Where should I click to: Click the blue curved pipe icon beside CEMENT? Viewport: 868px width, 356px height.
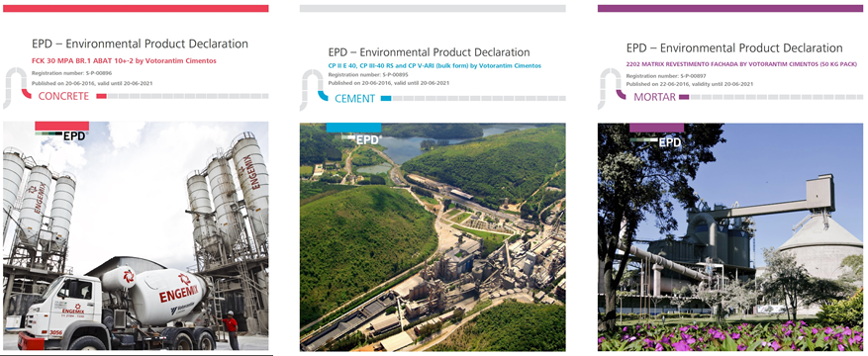(323, 95)
